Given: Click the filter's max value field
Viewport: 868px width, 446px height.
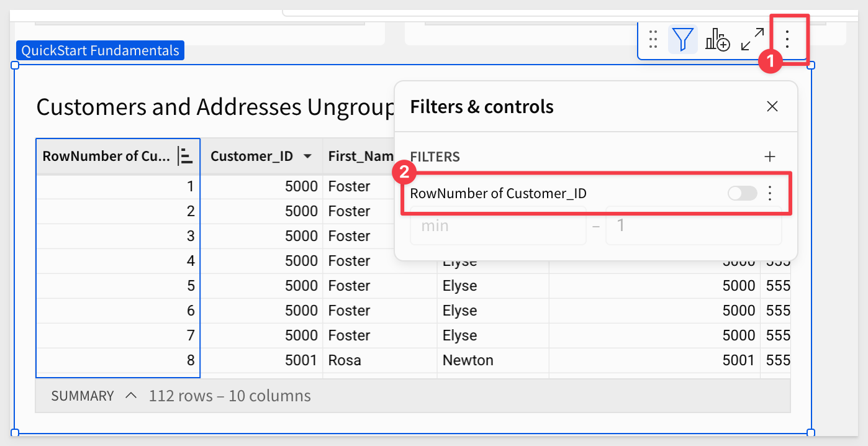Looking at the screenshot, I should tap(694, 225).
